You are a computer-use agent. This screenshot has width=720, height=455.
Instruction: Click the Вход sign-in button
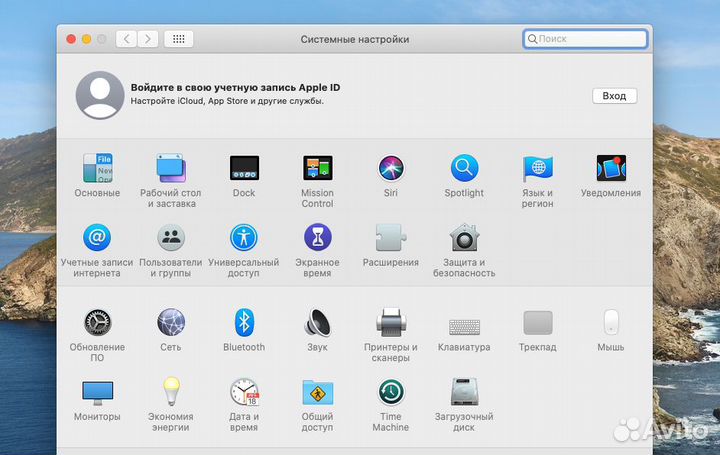click(x=614, y=96)
